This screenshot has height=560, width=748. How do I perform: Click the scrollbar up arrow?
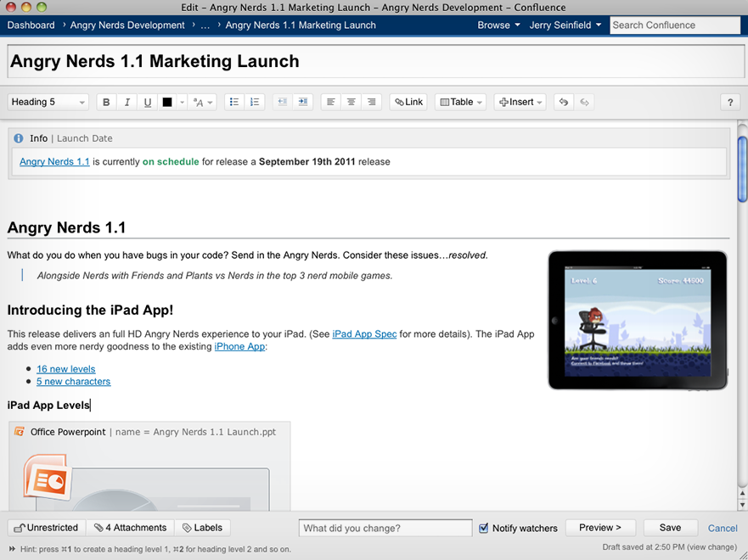point(742,494)
